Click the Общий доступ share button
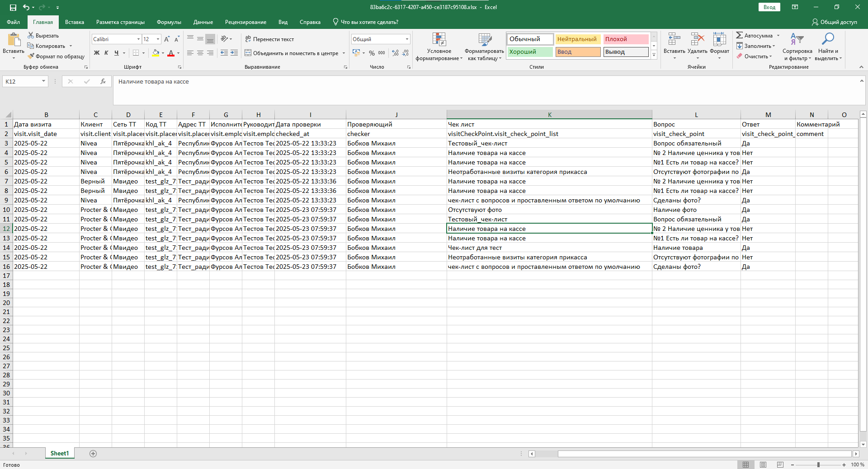Viewport: 868px width, 469px height. point(835,22)
